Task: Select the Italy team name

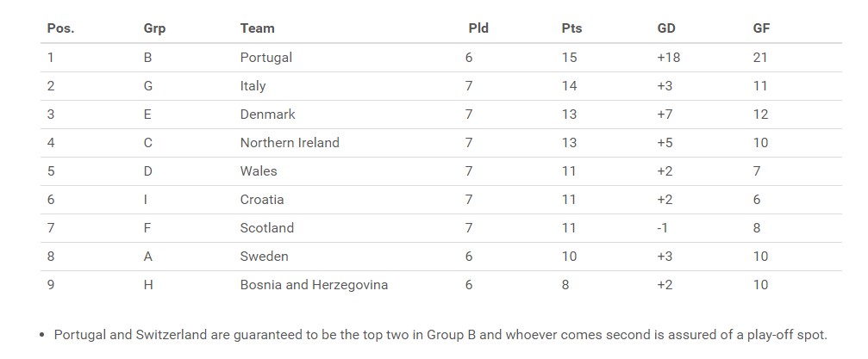Action: [x=253, y=86]
